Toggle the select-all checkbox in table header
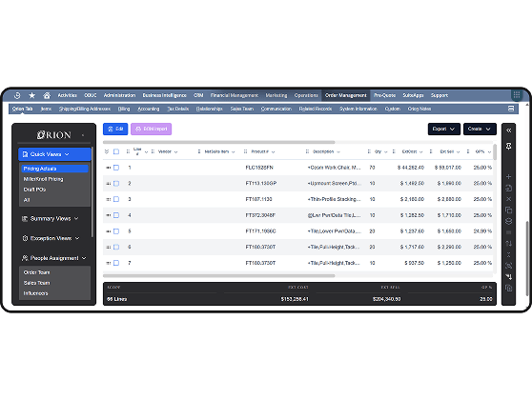The image size is (532, 400). pyautogui.click(x=116, y=151)
